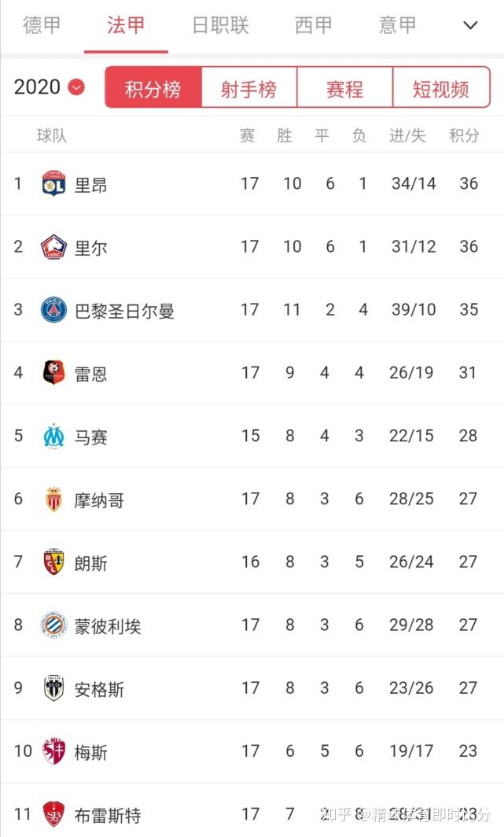Click the Lens (朗斯) club logo
Viewport: 504px width, 837px height.
click(x=53, y=562)
